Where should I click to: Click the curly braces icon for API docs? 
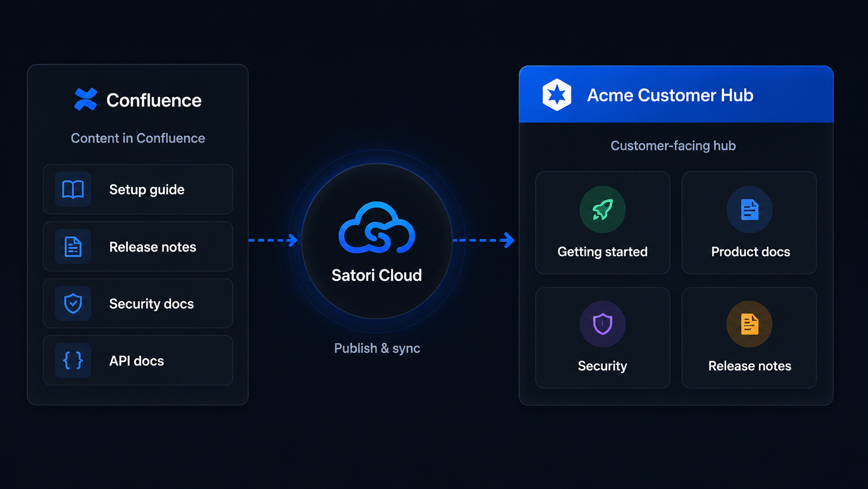tap(73, 360)
